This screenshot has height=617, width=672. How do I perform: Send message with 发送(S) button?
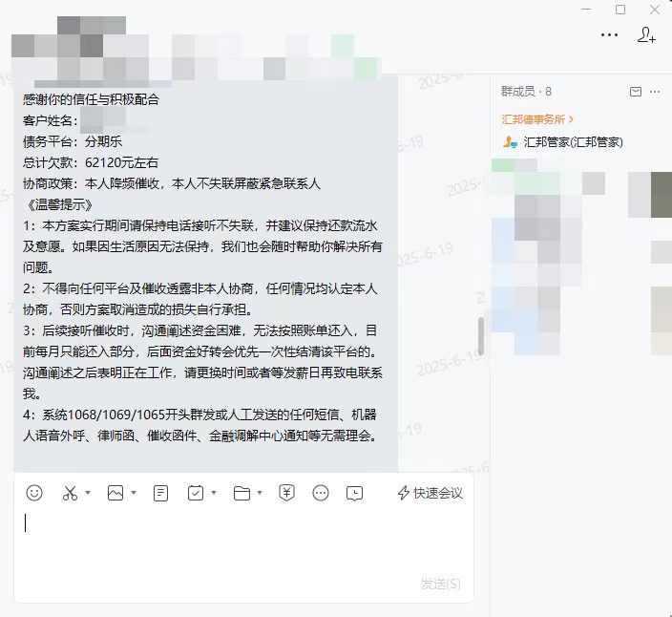441,584
